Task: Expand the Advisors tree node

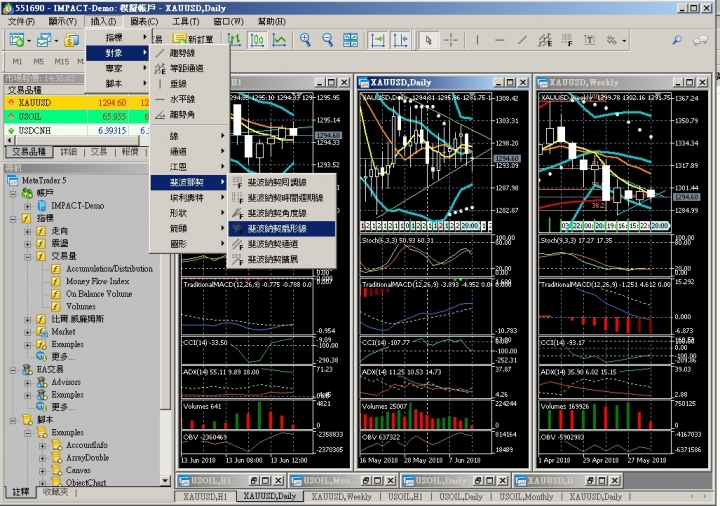Action: click(29, 382)
